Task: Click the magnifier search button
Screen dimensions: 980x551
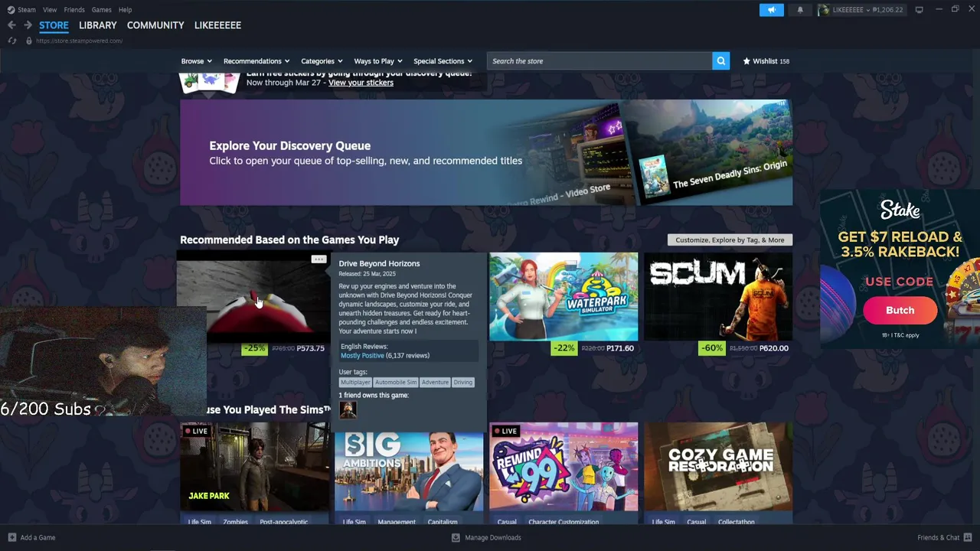Action: [720, 61]
